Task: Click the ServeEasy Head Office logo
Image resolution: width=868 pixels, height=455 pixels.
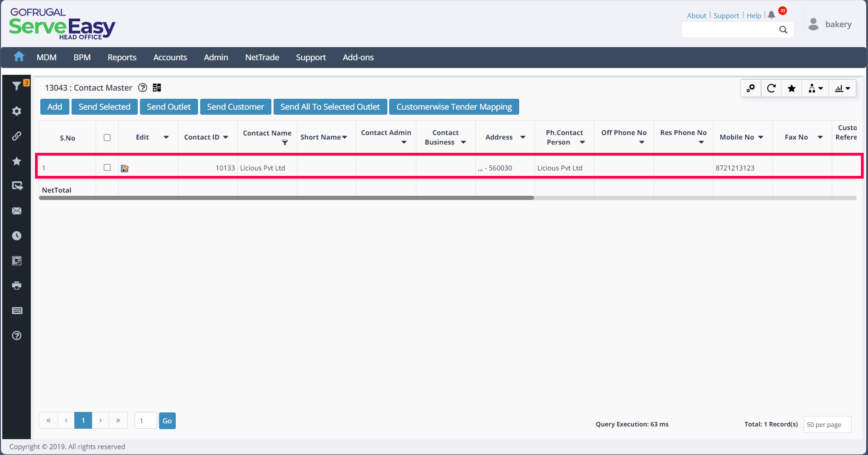Action: pyautogui.click(x=62, y=24)
